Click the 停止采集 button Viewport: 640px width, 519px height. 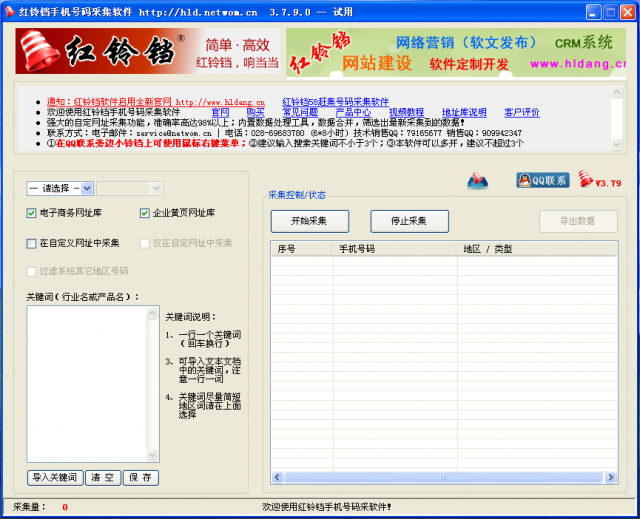(x=409, y=221)
